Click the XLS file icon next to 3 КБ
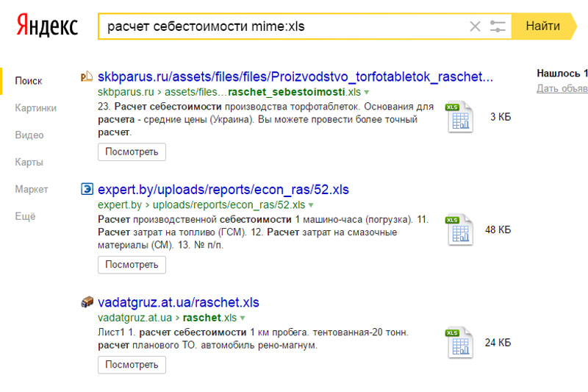The width and height of the screenshot is (588, 392). click(459, 117)
